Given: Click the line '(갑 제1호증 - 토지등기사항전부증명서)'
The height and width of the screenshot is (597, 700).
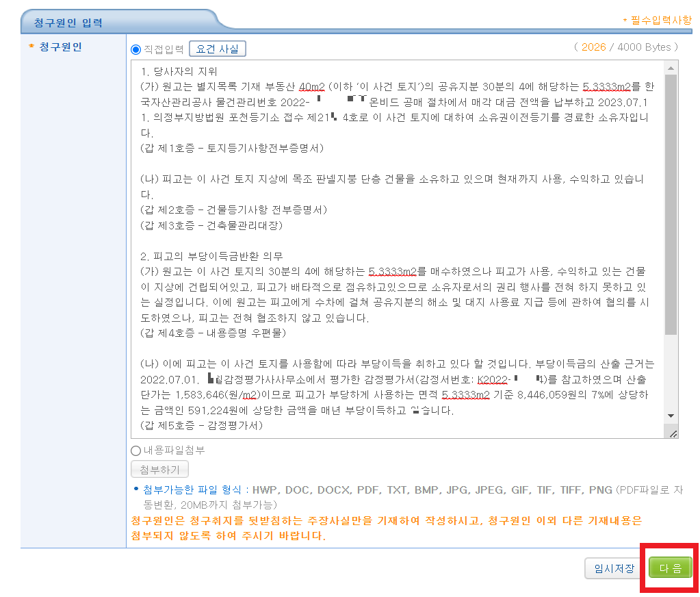Looking at the screenshot, I should pos(232,149).
